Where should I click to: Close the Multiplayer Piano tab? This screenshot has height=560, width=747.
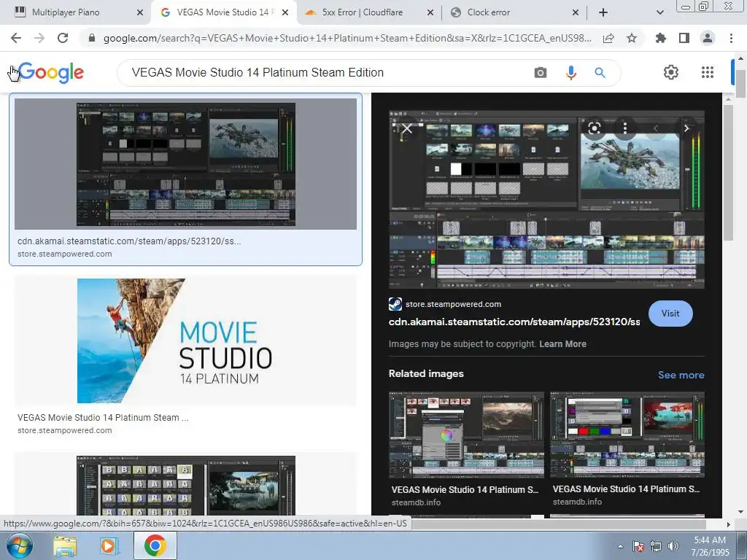click(x=140, y=12)
